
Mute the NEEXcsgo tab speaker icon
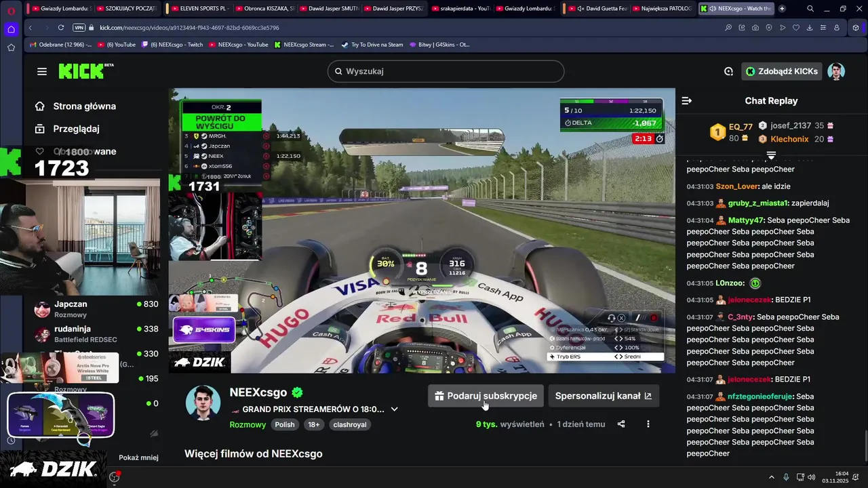tap(713, 9)
